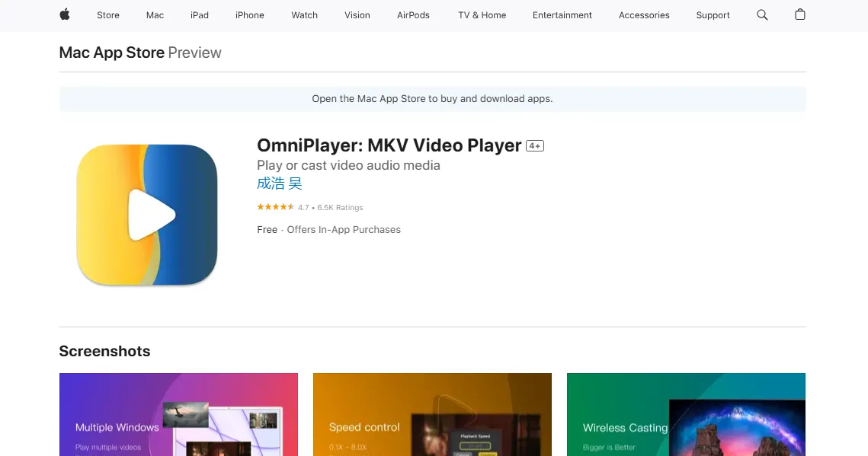Viewport: 868px width, 456px height.
Task: Open the search magnifier icon
Action: (762, 15)
